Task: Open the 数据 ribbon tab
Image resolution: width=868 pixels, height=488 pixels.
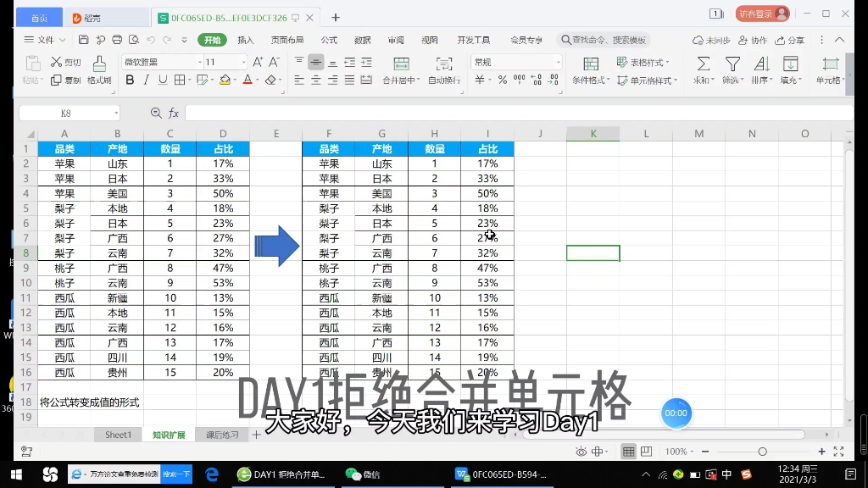Action: pyautogui.click(x=362, y=40)
